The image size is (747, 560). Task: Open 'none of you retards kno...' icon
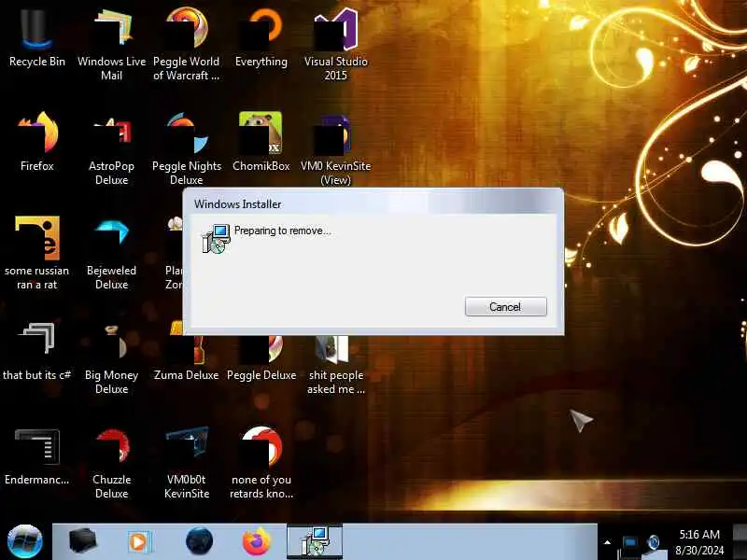(261, 463)
